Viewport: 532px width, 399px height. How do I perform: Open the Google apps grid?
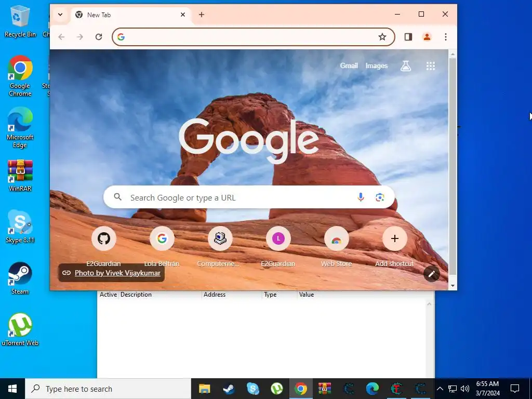[431, 66]
